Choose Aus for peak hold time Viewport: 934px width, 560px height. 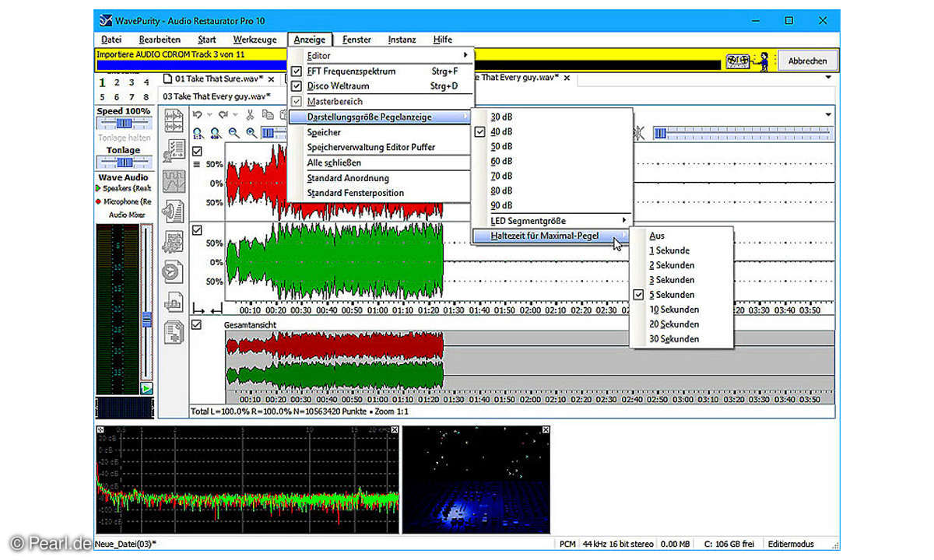681,236
